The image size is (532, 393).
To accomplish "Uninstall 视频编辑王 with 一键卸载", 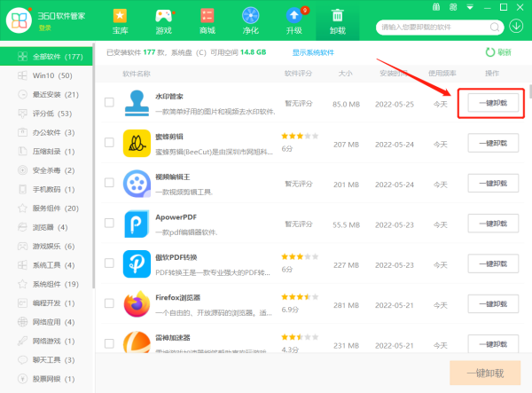I will [x=493, y=184].
